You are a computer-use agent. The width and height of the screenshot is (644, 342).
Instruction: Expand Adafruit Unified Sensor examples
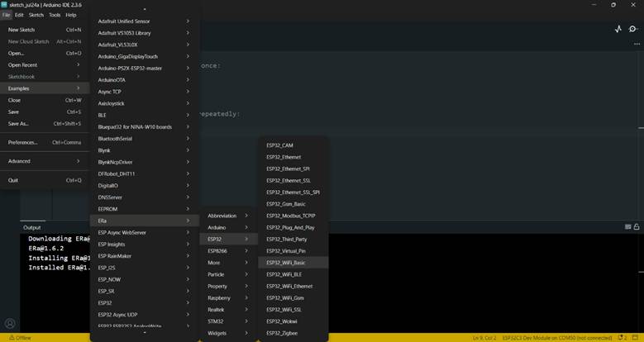coord(145,21)
